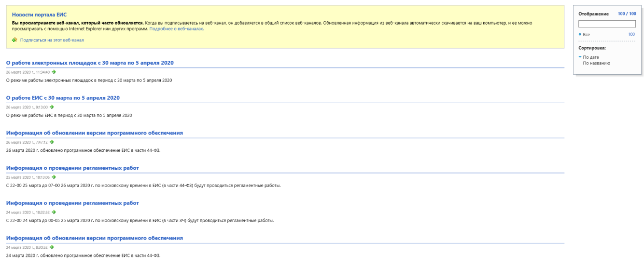Viewport: 644px width, 268px height.
Task: Open 25 марта 'Информация о проведении регламентных работ'
Action: (x=72, y=168)
